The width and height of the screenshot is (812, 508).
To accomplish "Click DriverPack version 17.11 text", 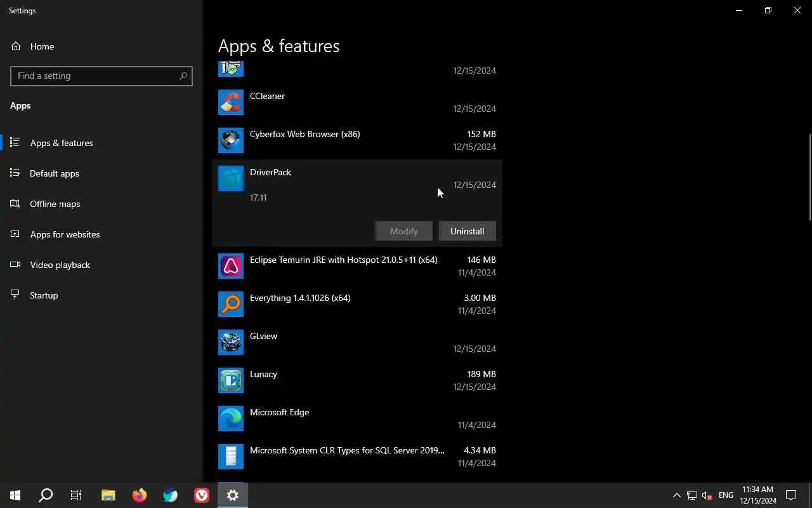I will [258, 197].
